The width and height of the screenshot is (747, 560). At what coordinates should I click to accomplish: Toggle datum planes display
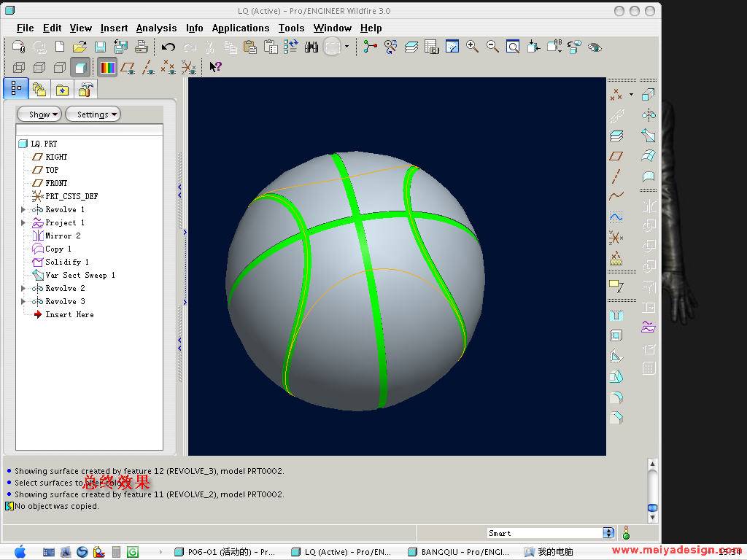click(128, 68)
